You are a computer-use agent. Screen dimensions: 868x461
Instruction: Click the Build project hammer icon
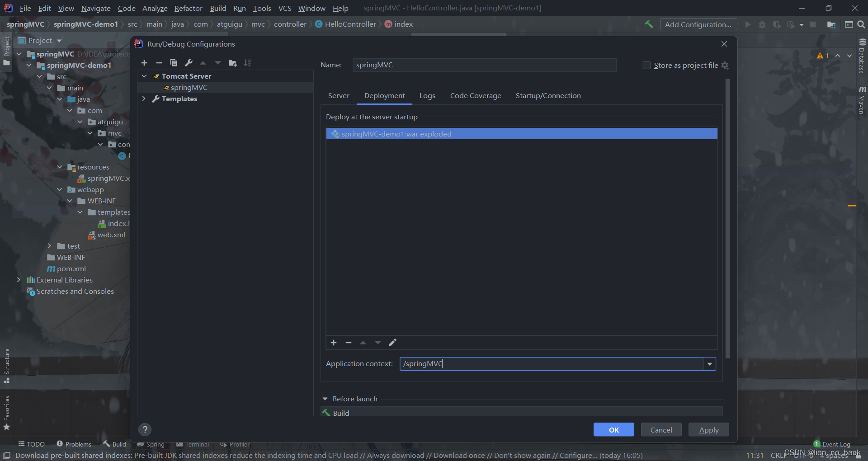[649, 24]
